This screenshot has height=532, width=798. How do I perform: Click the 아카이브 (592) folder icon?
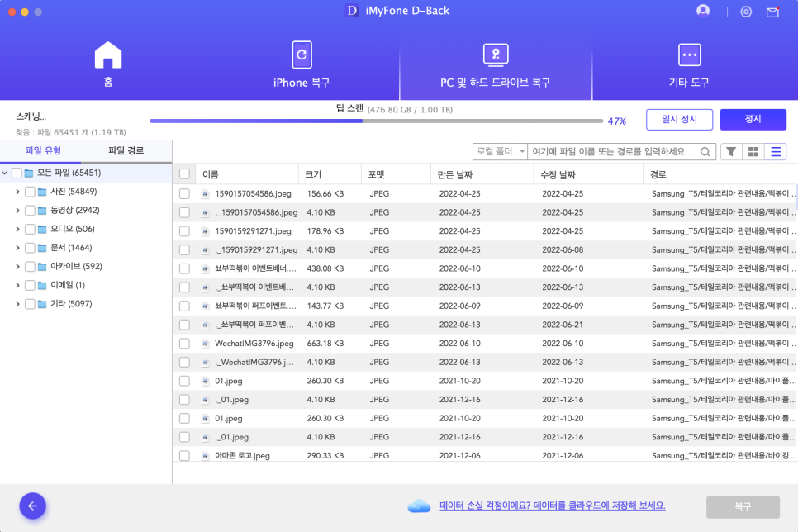pos(42,267)
